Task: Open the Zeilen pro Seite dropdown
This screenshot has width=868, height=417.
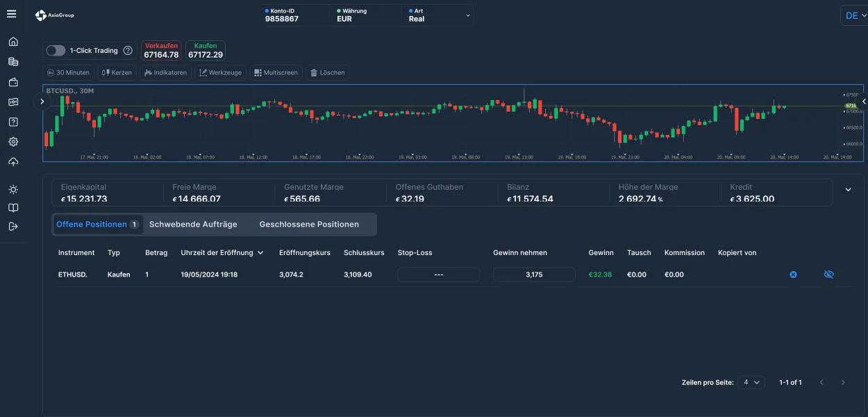Action: click(750, 382)
